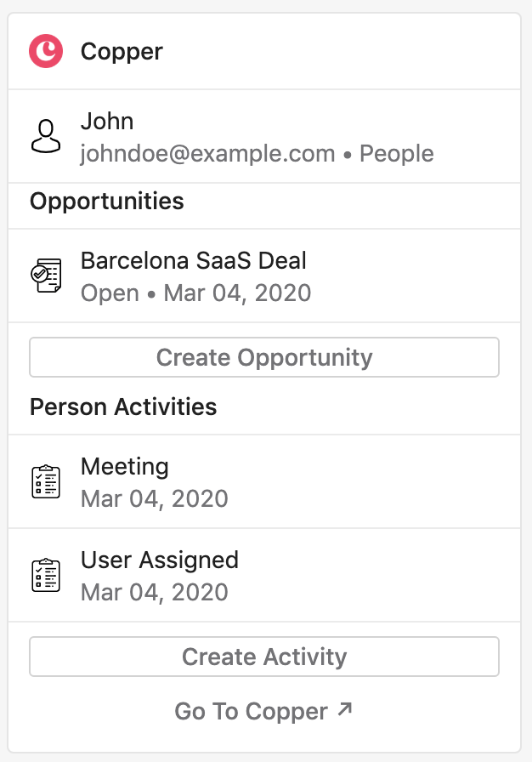Follow the Go To Copper link
This screenshot has height=762, width=532.
263,711
